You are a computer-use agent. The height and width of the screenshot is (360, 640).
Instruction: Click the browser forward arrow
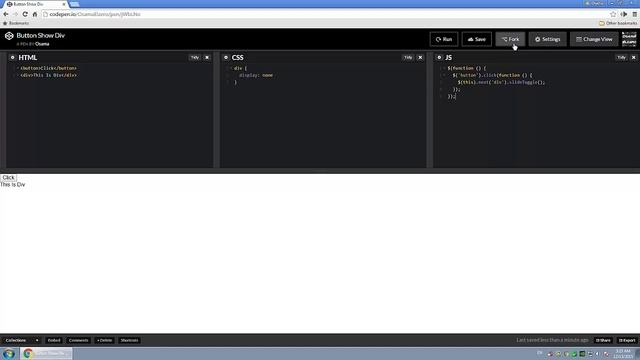point(15,14)
